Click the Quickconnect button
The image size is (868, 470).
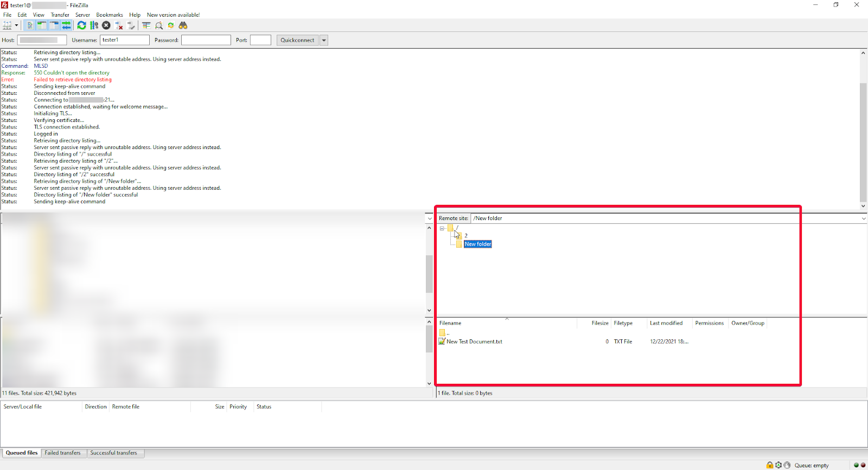[297, 40]
